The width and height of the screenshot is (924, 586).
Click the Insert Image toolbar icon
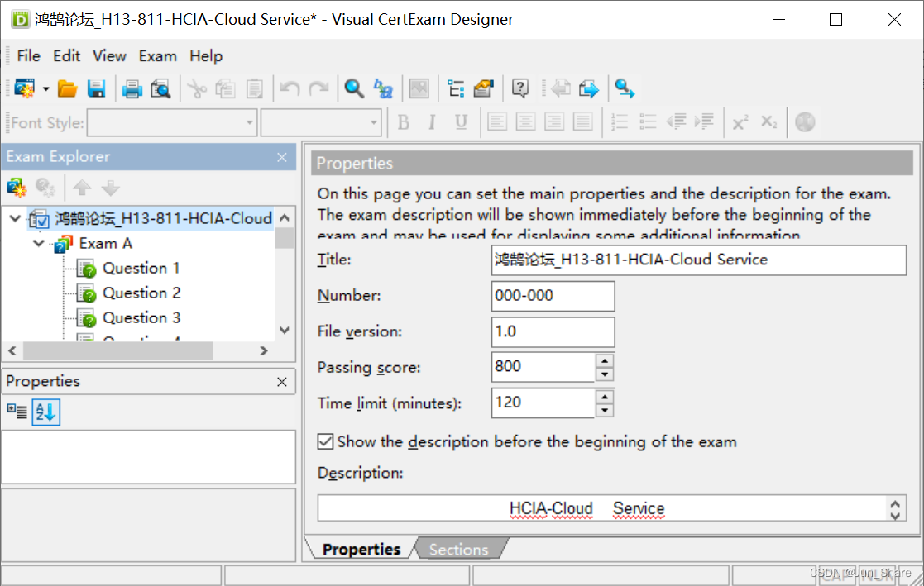tap(419, 89)
